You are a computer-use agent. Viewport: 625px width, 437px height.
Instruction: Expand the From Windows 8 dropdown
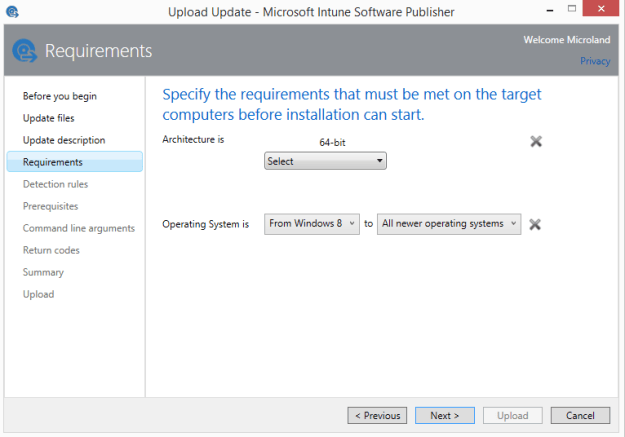click(x=312, y=224)
